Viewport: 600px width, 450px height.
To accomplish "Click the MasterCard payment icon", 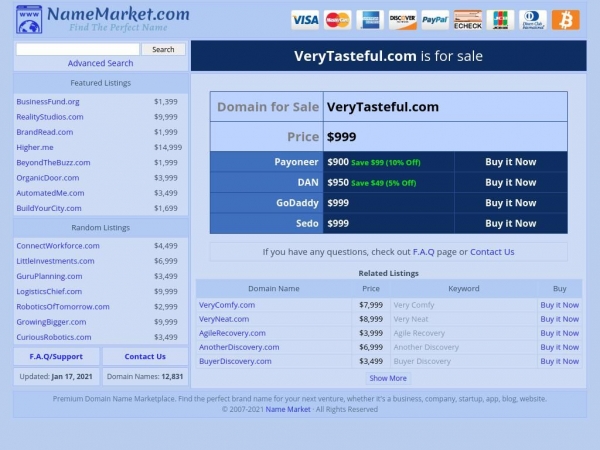I will (338, 20).
